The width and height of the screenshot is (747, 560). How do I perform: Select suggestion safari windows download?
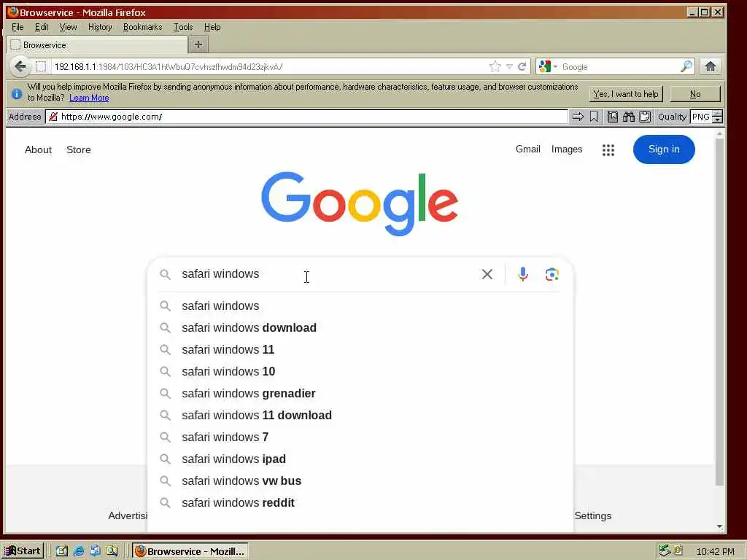360,327
